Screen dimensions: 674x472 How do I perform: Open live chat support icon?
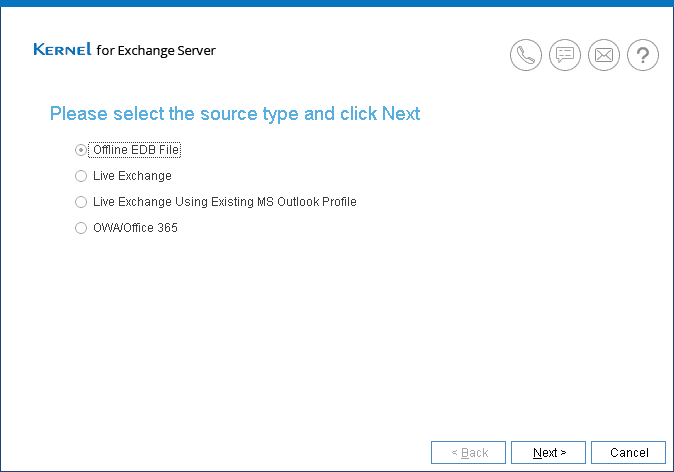click(565, 55)
